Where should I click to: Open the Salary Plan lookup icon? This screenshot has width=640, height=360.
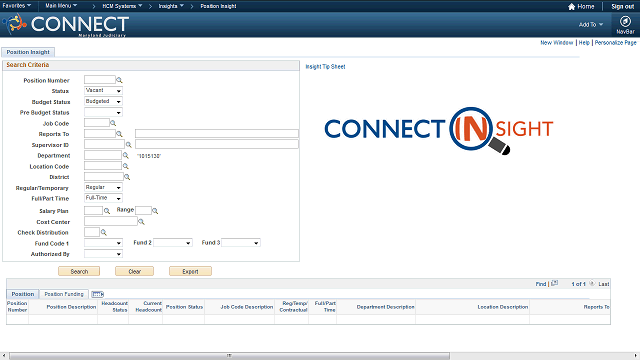107,211
